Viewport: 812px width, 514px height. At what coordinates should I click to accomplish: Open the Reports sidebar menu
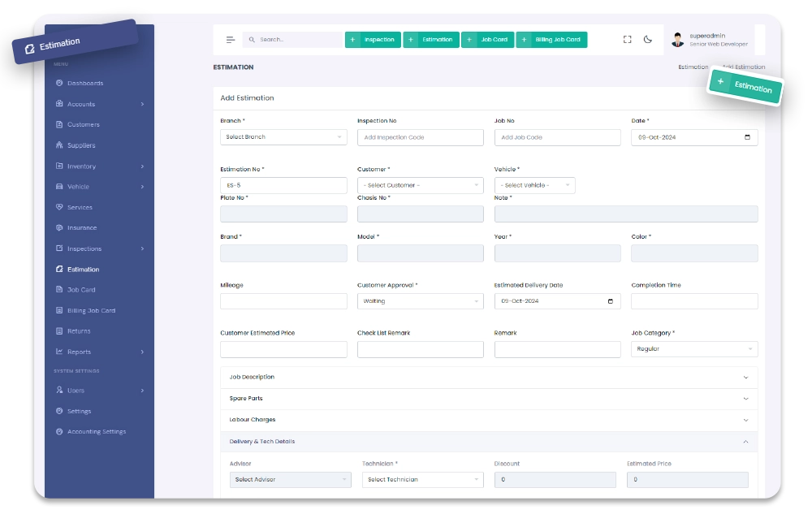coord(99,352)
